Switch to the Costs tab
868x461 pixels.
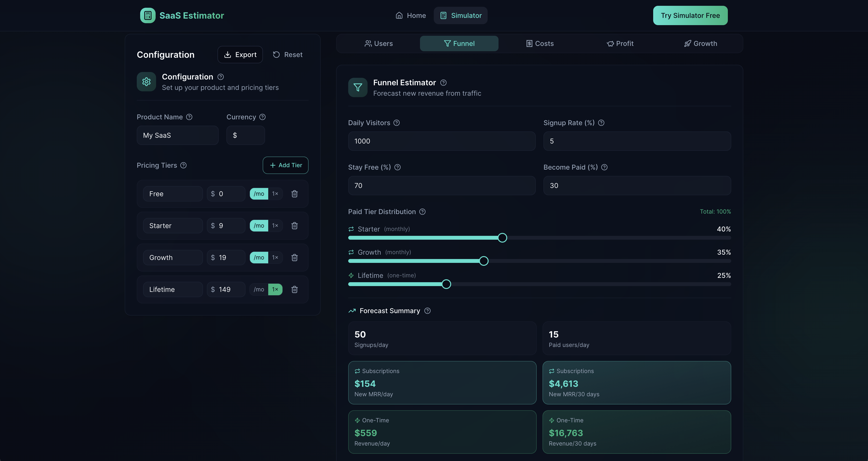[x=539, y=43]
